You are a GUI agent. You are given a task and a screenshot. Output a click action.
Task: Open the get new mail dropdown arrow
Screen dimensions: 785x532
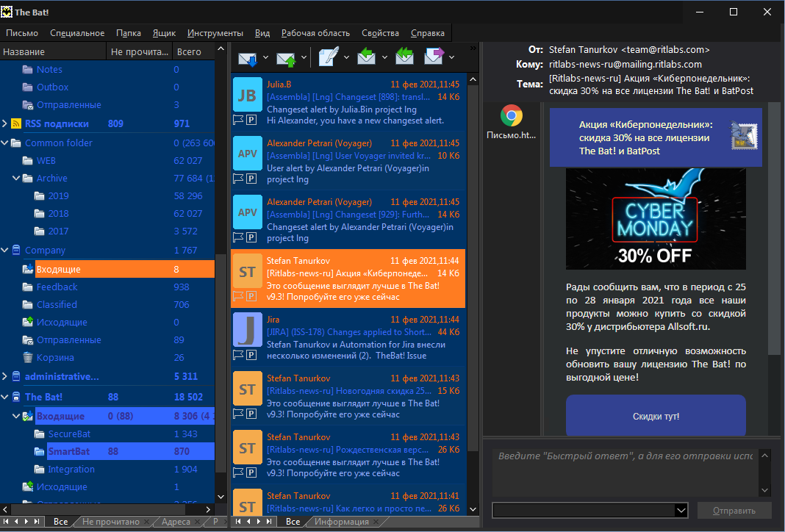[x=265, y=57]
